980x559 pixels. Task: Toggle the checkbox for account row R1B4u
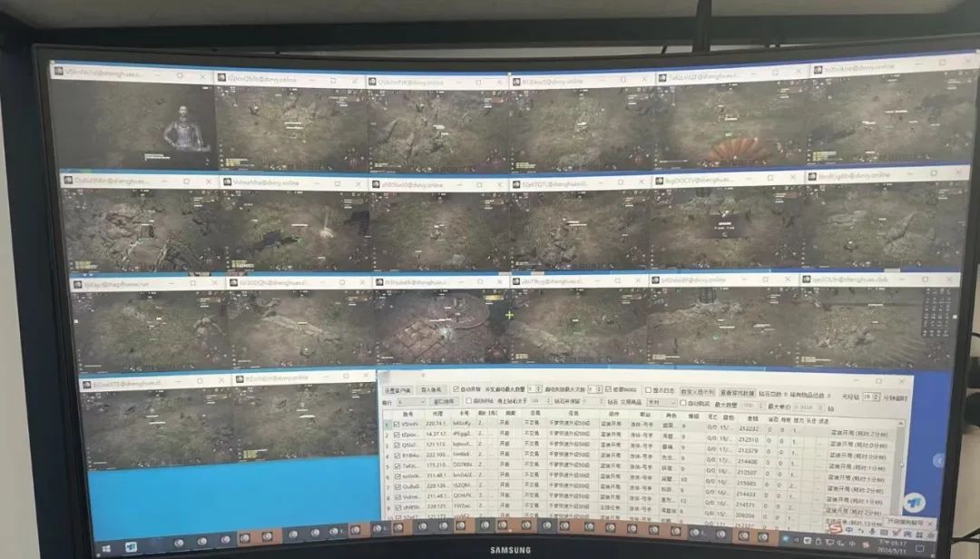397,456
